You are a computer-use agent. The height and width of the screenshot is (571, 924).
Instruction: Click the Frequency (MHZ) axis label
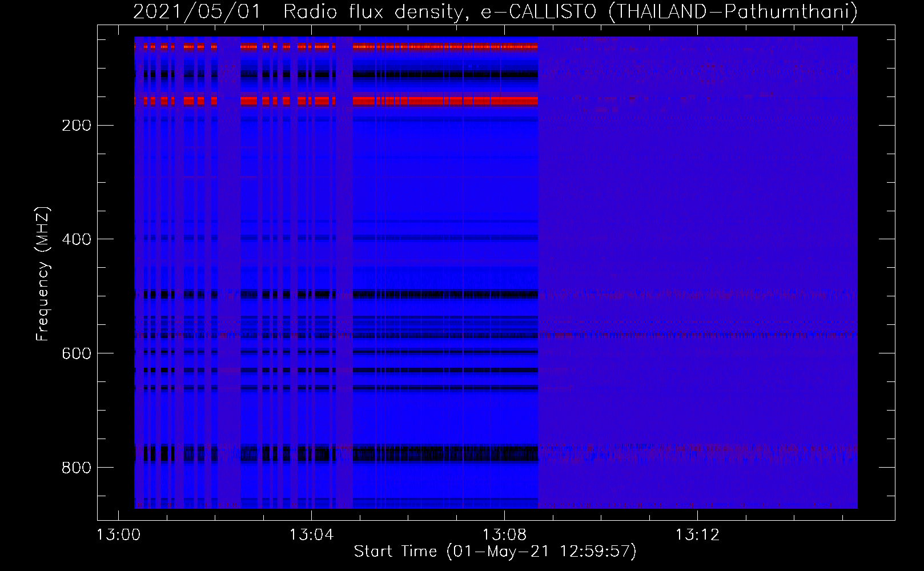43,274
